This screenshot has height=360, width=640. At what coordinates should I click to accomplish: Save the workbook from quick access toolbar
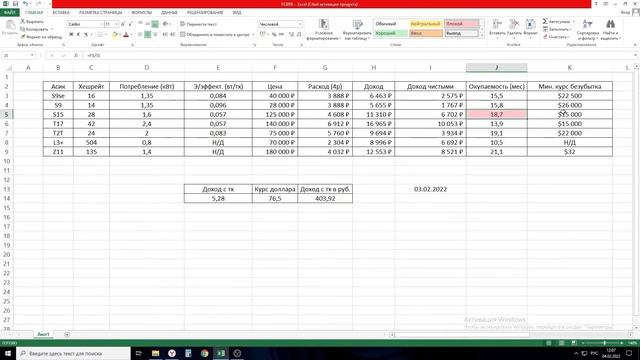[15, 4]
